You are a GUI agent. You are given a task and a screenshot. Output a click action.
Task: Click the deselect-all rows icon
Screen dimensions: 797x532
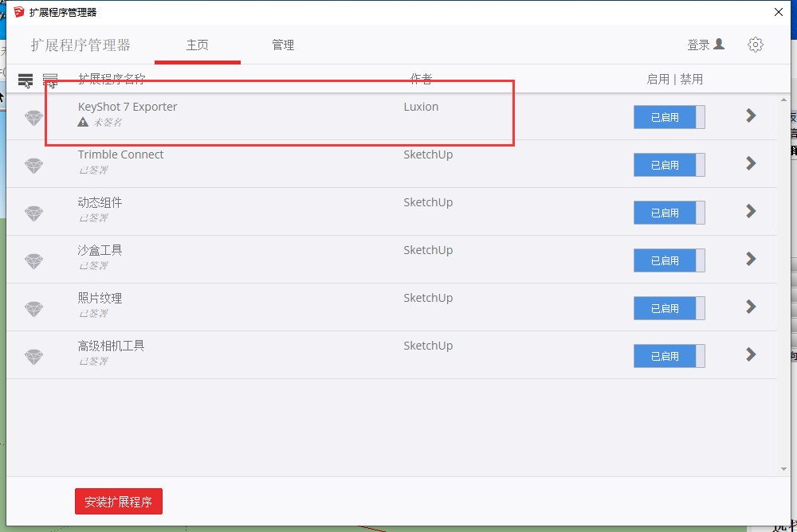[50, 80]
